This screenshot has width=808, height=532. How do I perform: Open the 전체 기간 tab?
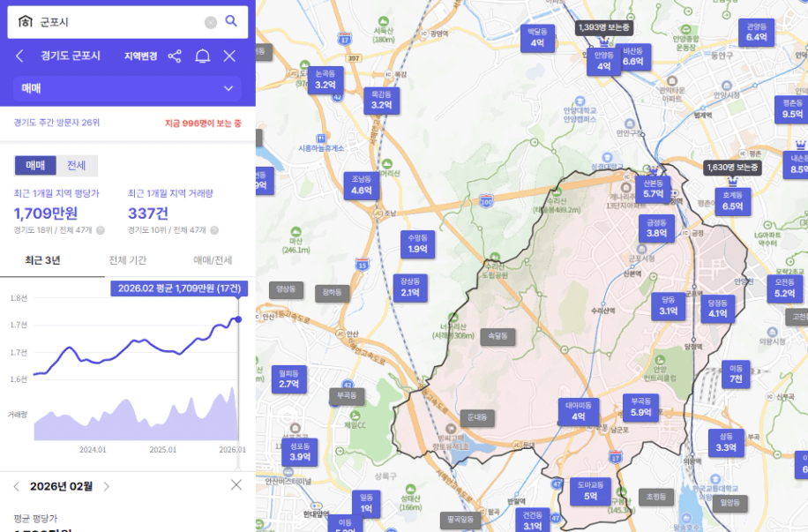pyautogui.click(x=127, y=260)
